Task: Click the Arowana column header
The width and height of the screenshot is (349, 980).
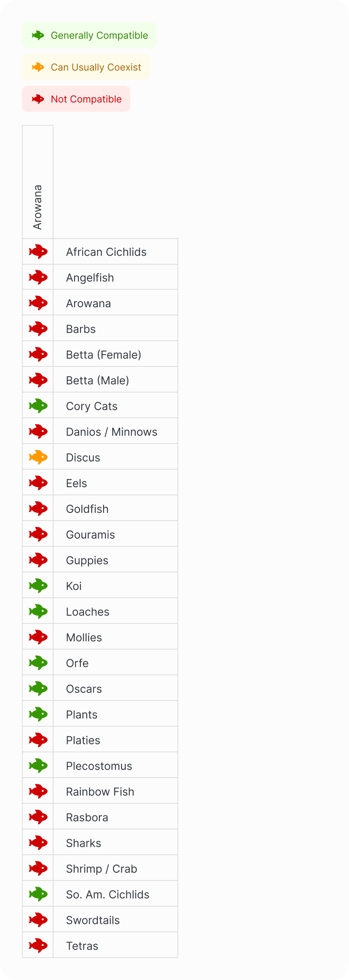Action: click(38, 207)
